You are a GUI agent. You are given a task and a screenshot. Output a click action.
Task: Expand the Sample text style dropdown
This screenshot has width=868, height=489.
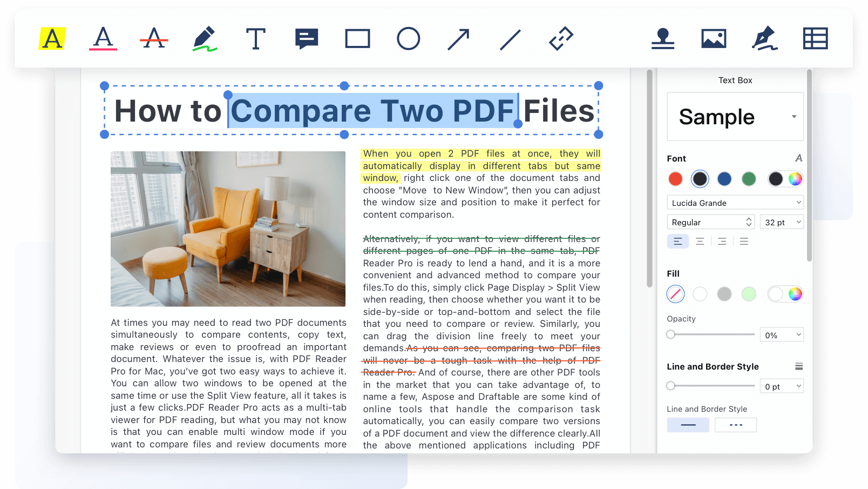[x=794, y=117]
